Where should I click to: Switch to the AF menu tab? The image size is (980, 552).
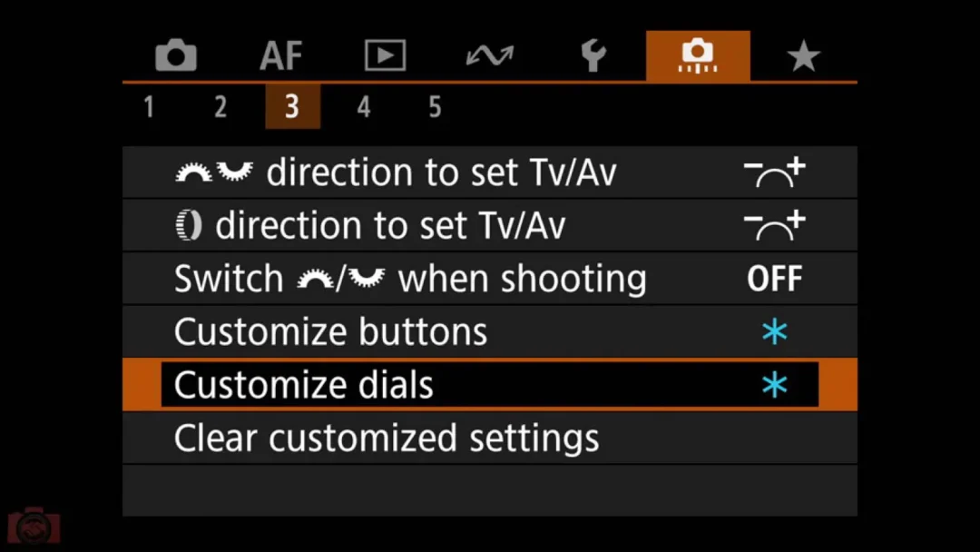281,55
